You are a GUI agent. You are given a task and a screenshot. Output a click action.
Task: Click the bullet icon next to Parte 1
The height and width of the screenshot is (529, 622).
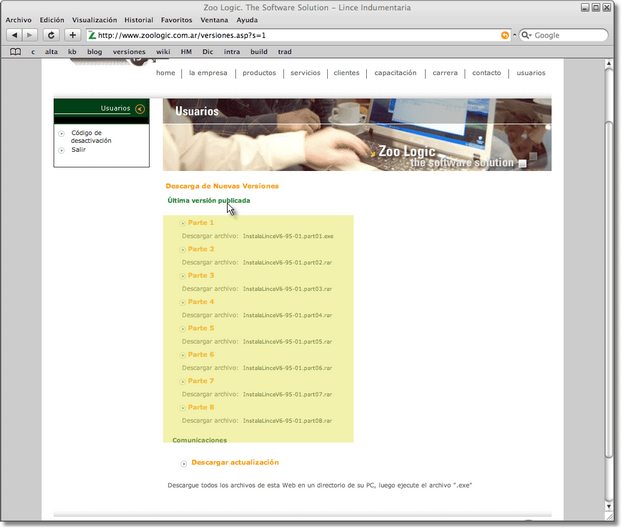pos(183,223)
